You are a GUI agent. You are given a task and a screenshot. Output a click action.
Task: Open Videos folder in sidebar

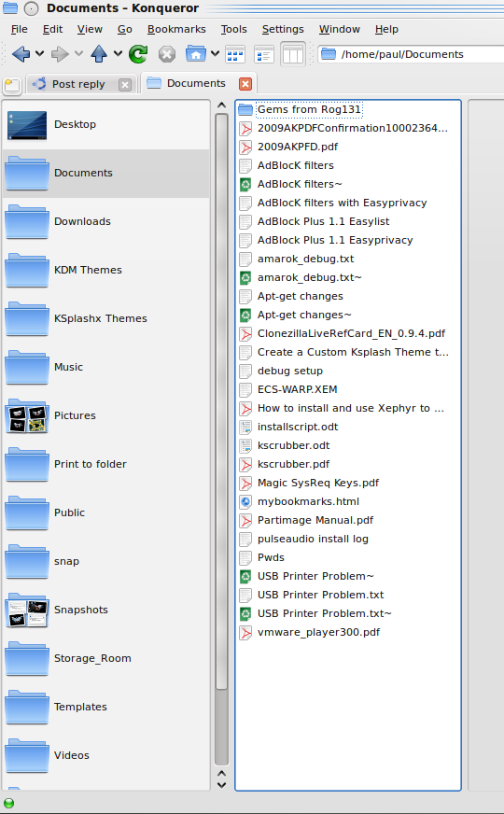[105, 755]
